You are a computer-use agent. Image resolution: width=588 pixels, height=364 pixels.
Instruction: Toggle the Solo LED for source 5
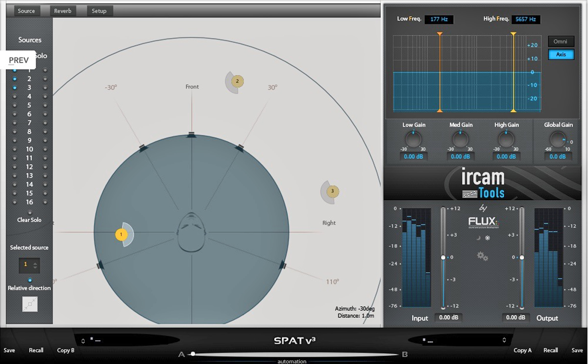[45, 105]
